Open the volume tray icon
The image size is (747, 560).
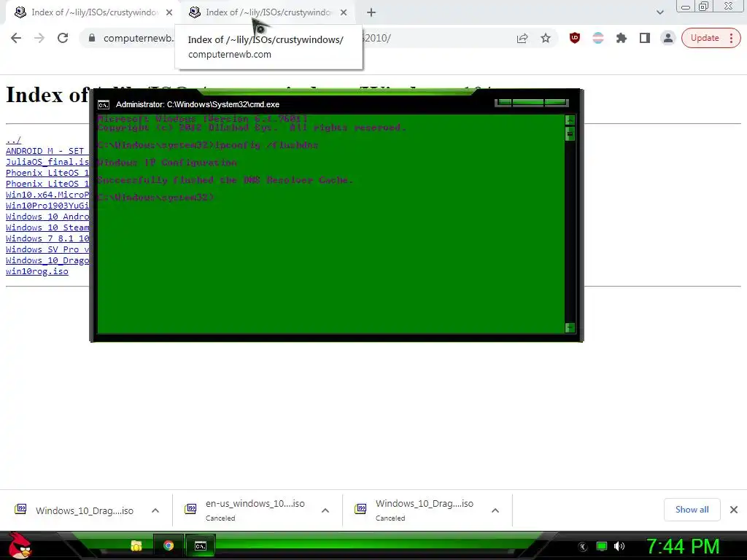[619, 547]
